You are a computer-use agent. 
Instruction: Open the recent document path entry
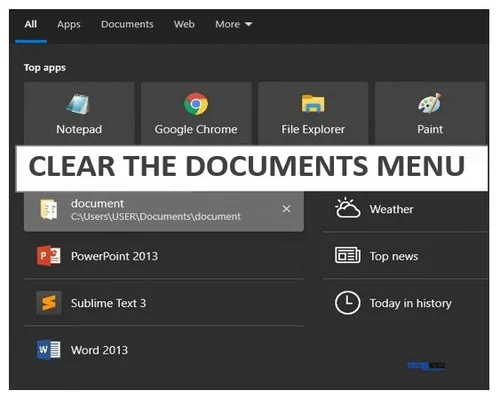[164, 210]
